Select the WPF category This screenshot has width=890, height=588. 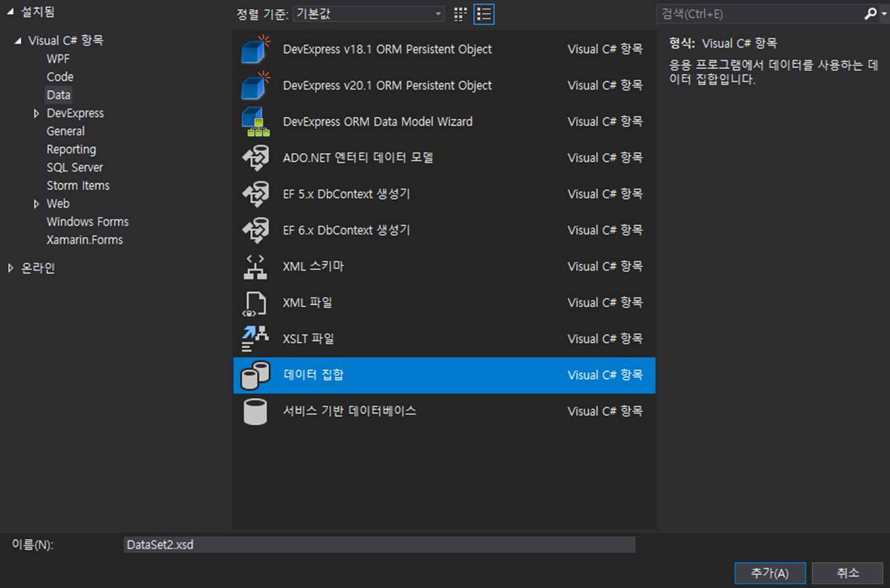58,59
